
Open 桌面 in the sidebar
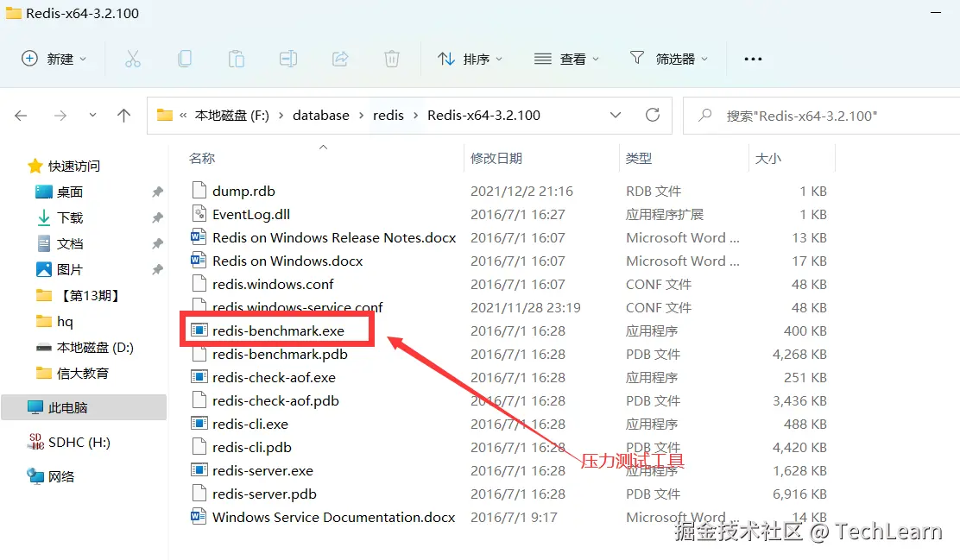pyautogui.click(x=60, y=192)
